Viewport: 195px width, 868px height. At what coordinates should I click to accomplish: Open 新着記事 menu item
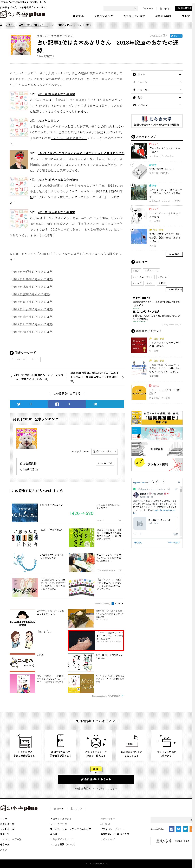(78, 16)
